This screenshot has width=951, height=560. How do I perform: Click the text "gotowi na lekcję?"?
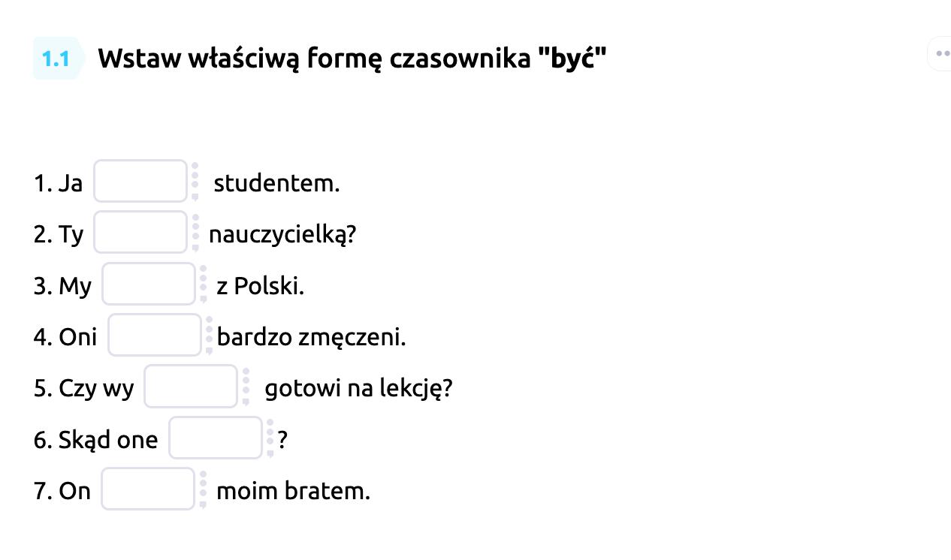tap(358, 388)
